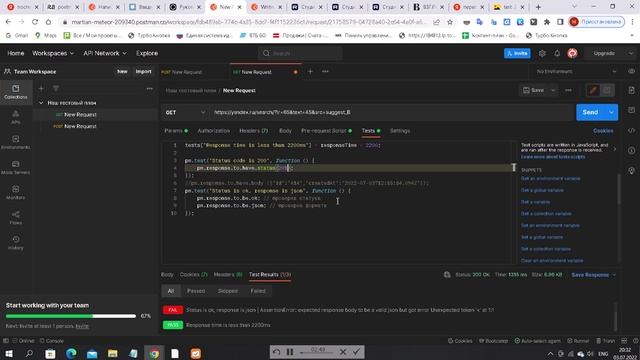The height and width of the screenshot is (360, 640).
Task: Open File Explorer from the taskbar
Action: [x=113, y=353]
